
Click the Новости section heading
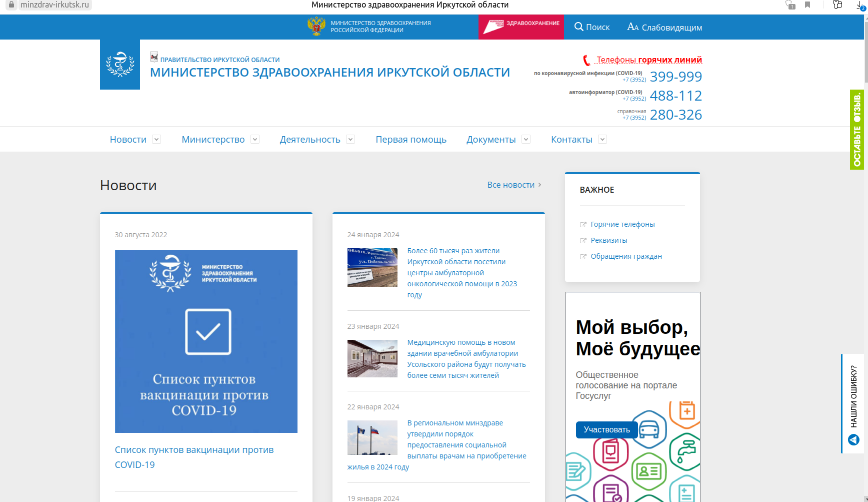tap(128, 185)
